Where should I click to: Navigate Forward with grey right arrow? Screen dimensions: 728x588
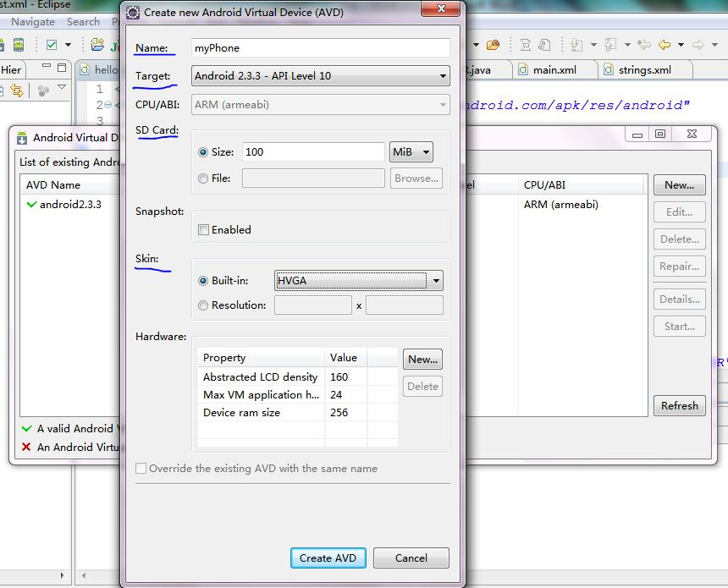point(698,45)
